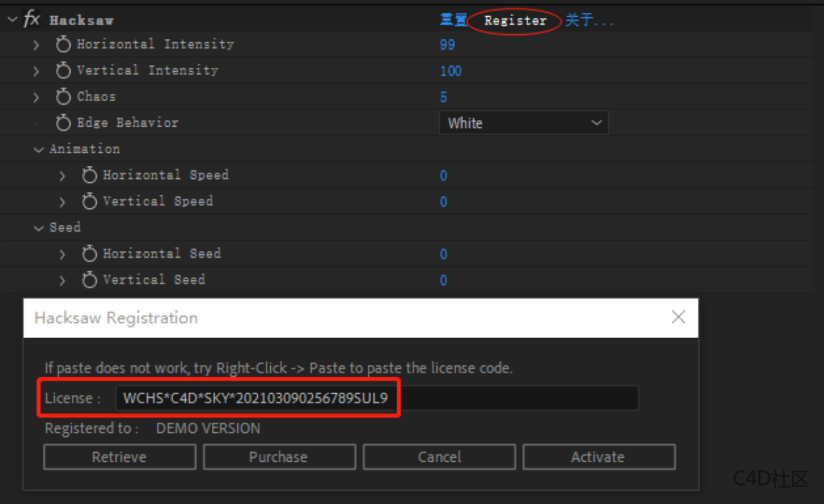Open the Edge Behavior White dropdown
This screenshot has height=504, width=824.
pyautogui.click(x=523, y=124)
